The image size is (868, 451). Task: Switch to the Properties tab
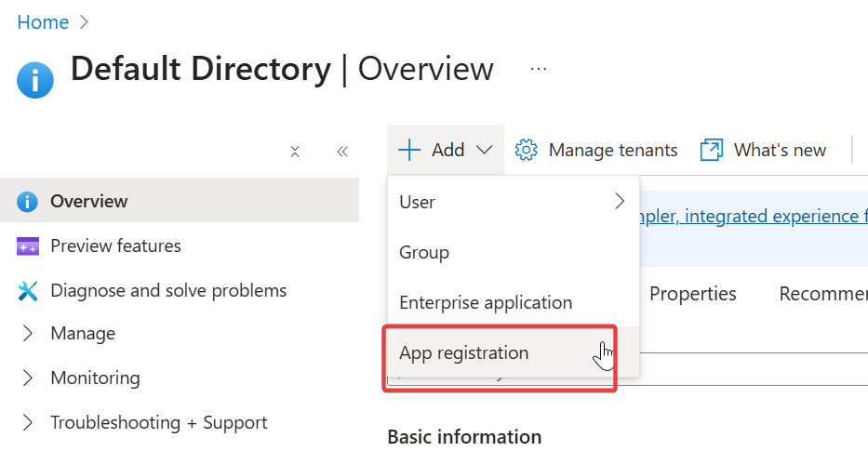(692, 294)
